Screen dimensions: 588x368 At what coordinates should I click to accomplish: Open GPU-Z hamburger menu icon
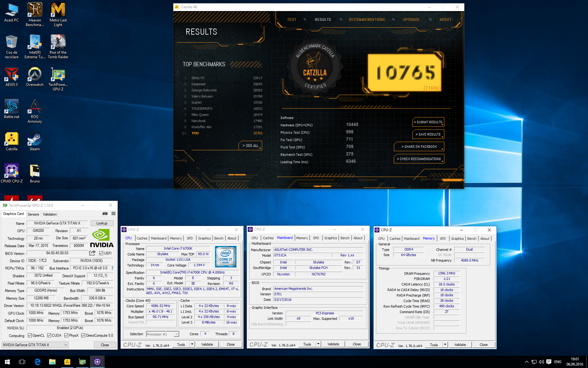tap(113, 213)
